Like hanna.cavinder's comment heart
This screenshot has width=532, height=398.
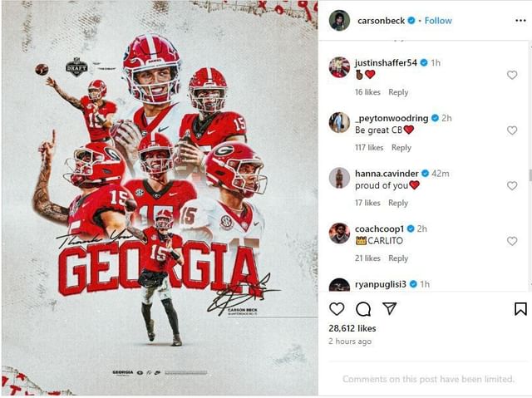click(512, 185)
